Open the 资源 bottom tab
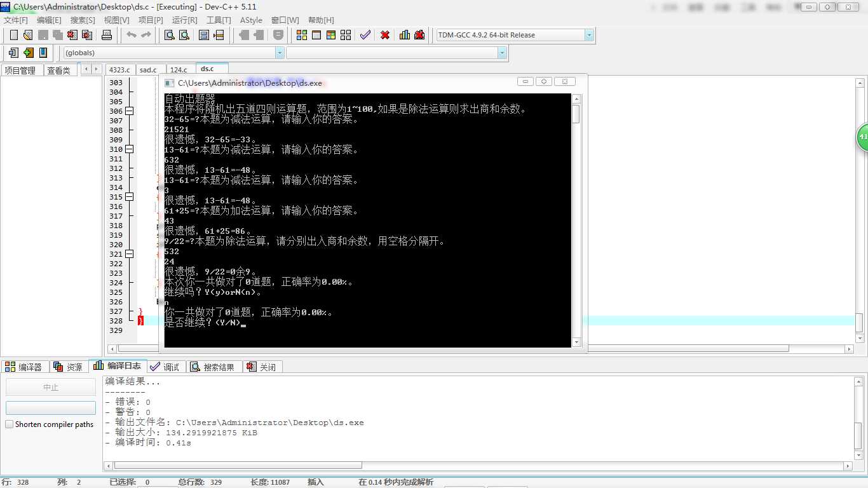Viewport: 868px width, 488px height. tap(69, 367)
